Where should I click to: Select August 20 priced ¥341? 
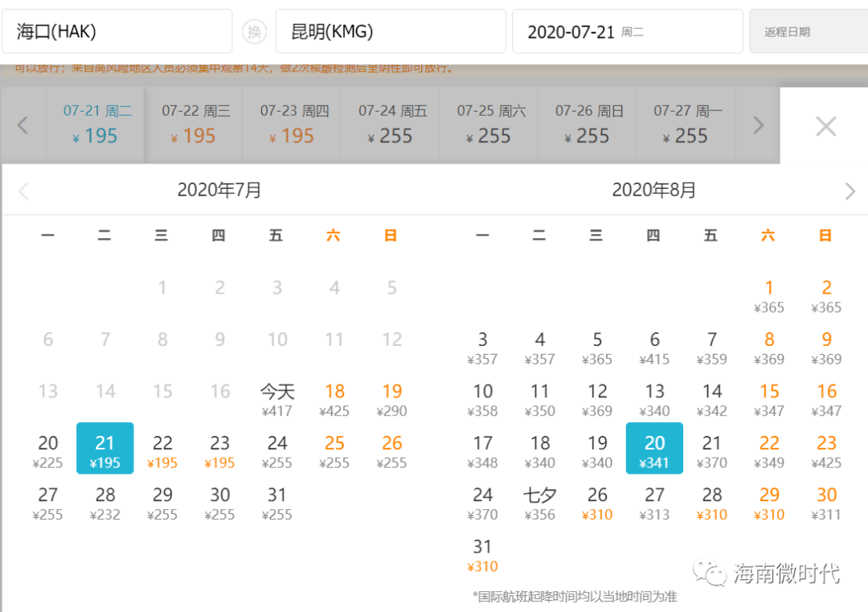coord(654,450)
